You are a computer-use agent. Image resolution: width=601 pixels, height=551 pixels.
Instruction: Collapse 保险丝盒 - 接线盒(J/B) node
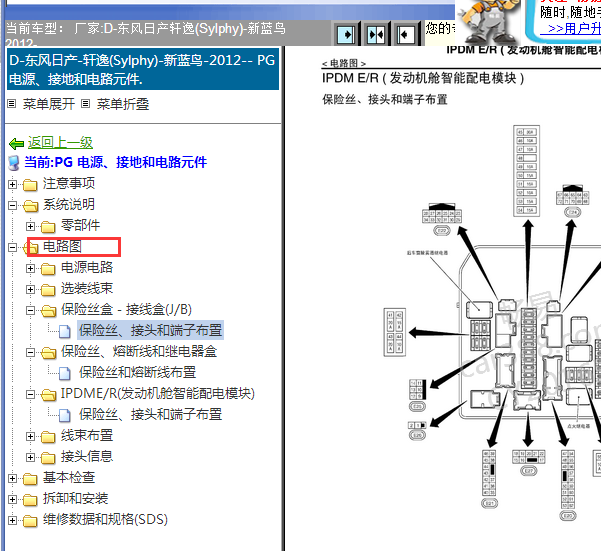click(x=30, y=310)
